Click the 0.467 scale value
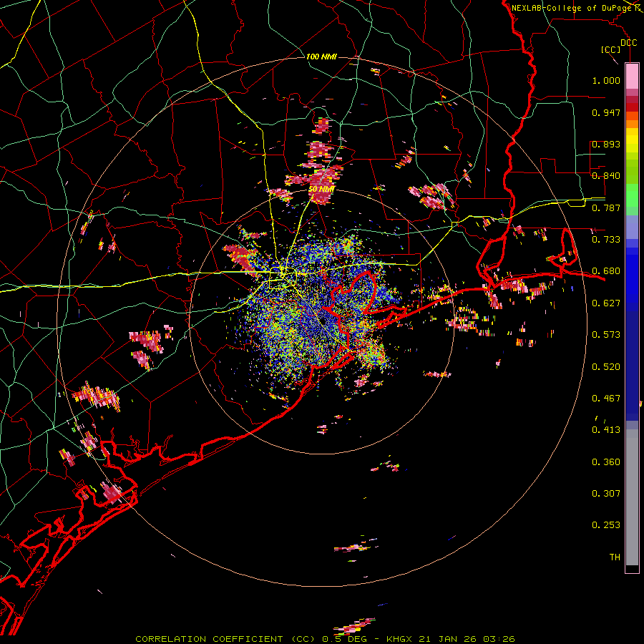 (x=606, y=399)
